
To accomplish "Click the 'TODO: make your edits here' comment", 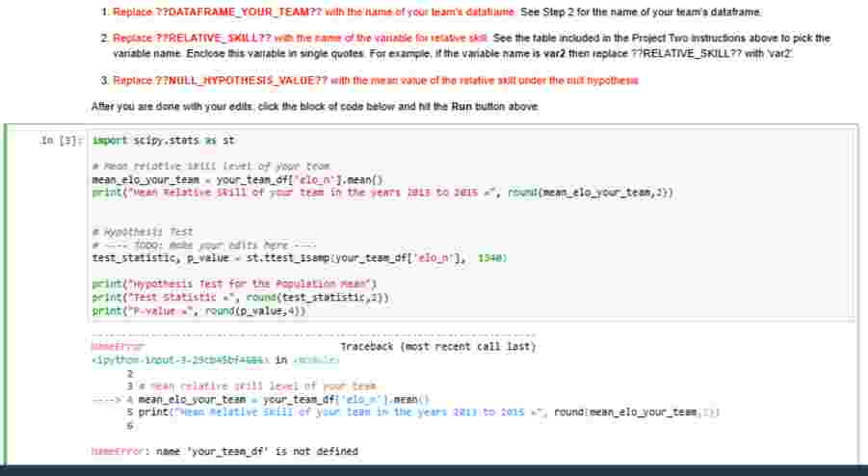I will 204,245.
